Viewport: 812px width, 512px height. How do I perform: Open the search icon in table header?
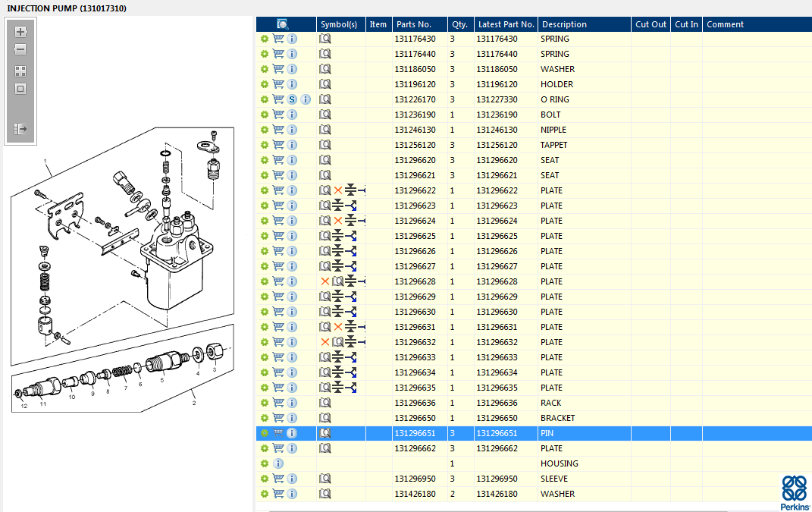point(283,24)
